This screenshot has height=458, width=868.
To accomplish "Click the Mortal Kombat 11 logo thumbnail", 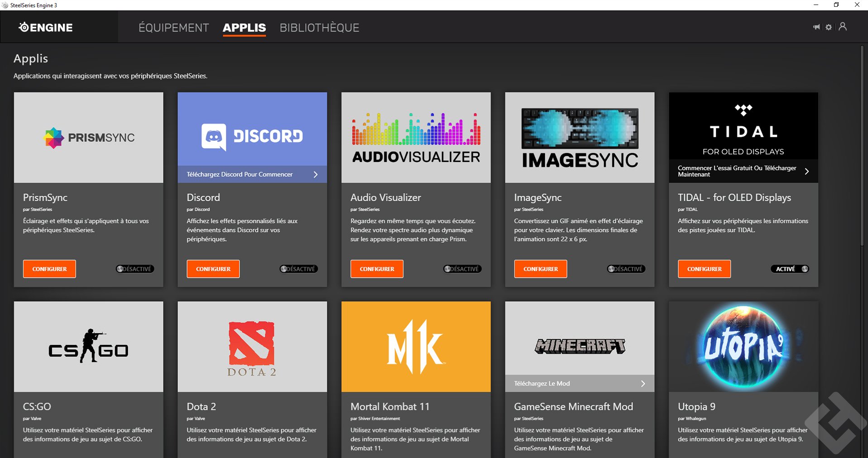I will 416,347.
